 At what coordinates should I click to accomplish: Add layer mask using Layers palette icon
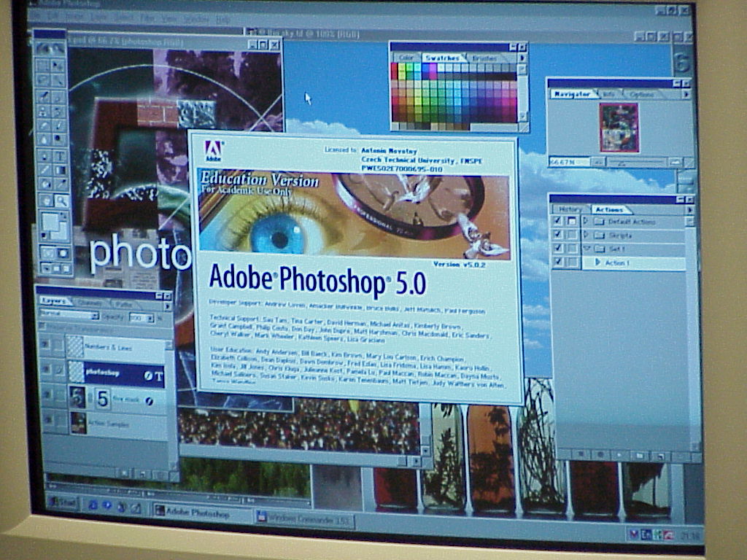(x=124, y=473)
